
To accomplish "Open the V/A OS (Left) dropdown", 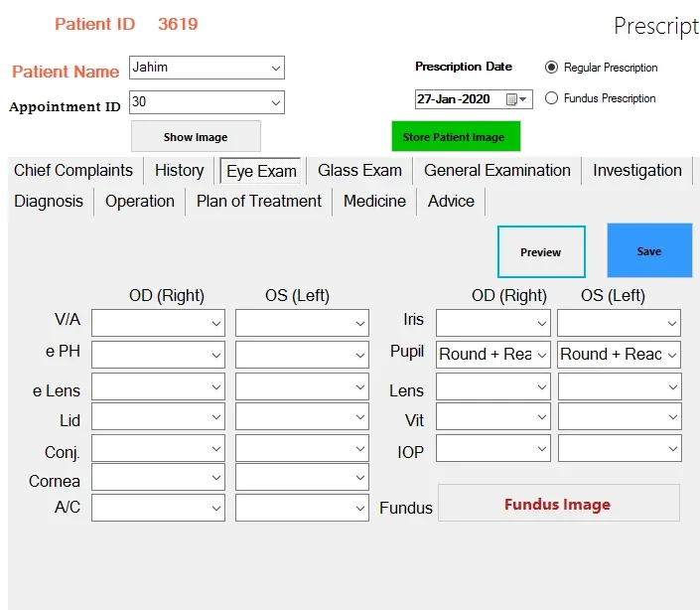I will tap(302, 323).
